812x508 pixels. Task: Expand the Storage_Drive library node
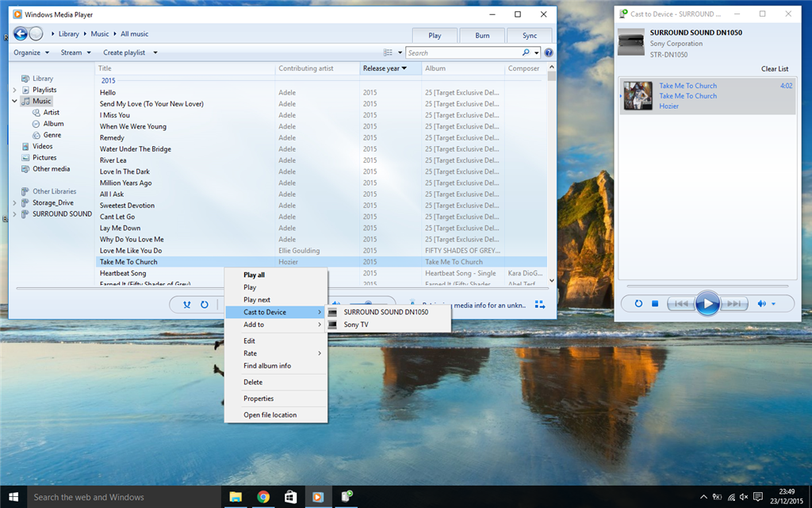click(14, 202)
